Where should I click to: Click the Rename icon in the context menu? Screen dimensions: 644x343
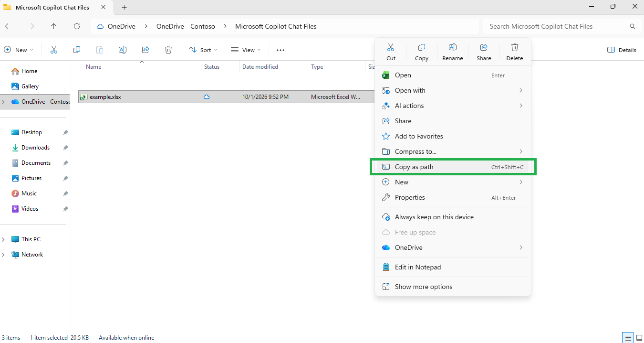coord(453,47)
